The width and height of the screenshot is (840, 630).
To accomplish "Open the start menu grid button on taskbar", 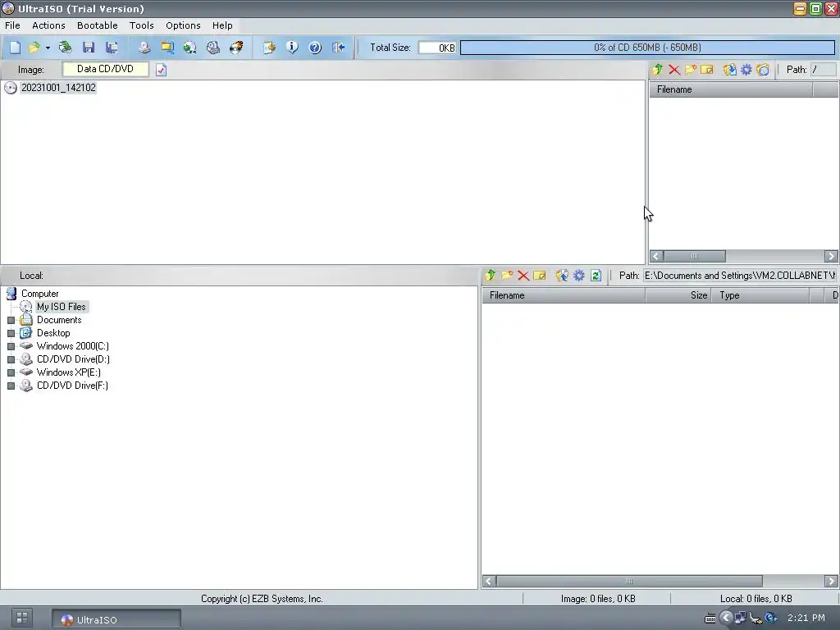I will [x=22, y=618].
